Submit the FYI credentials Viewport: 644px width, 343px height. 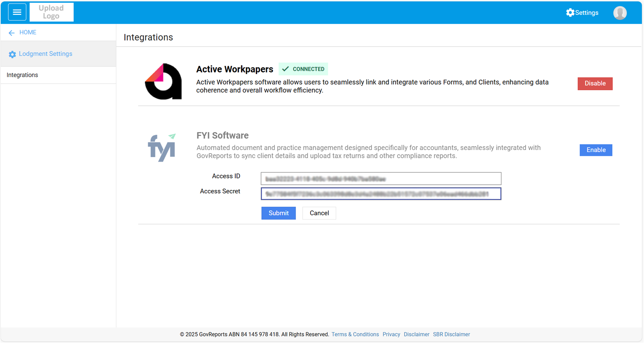(278, 213)
